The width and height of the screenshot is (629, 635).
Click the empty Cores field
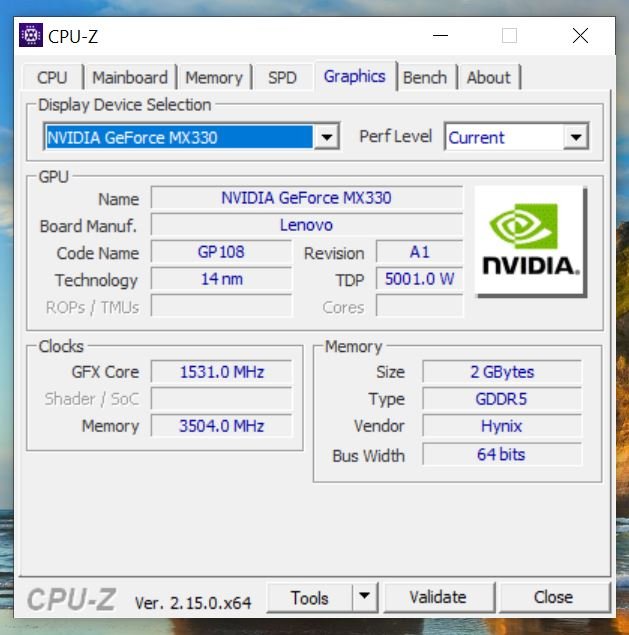[419, 306]
